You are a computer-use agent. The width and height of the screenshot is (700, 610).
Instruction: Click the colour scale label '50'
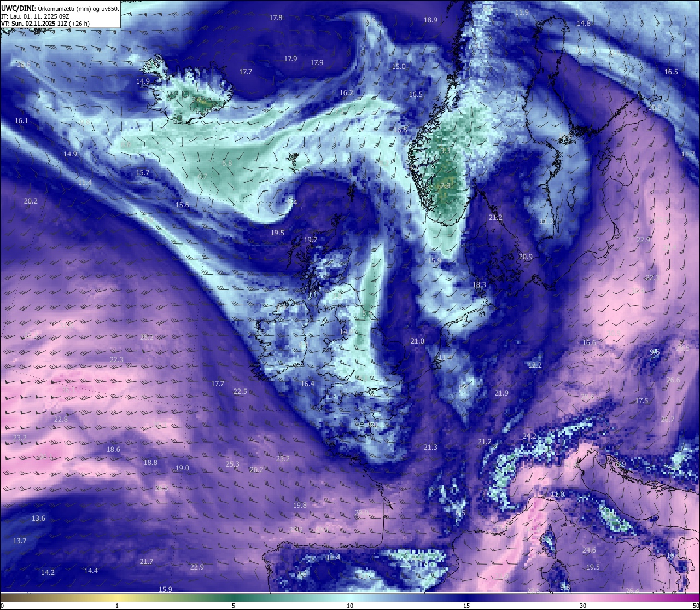[x=696, y=606]
